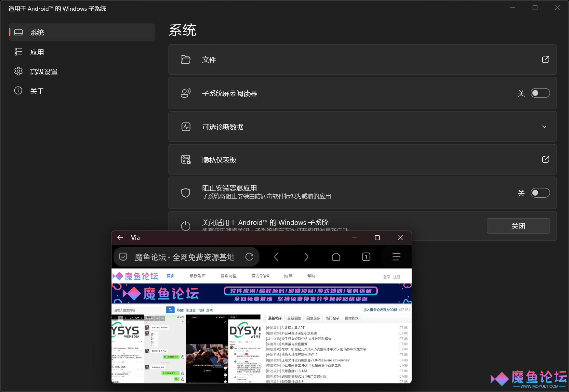569x392 pixels.
Task: Switch to the 最新帖子 tab
Action: coord(275,318)
